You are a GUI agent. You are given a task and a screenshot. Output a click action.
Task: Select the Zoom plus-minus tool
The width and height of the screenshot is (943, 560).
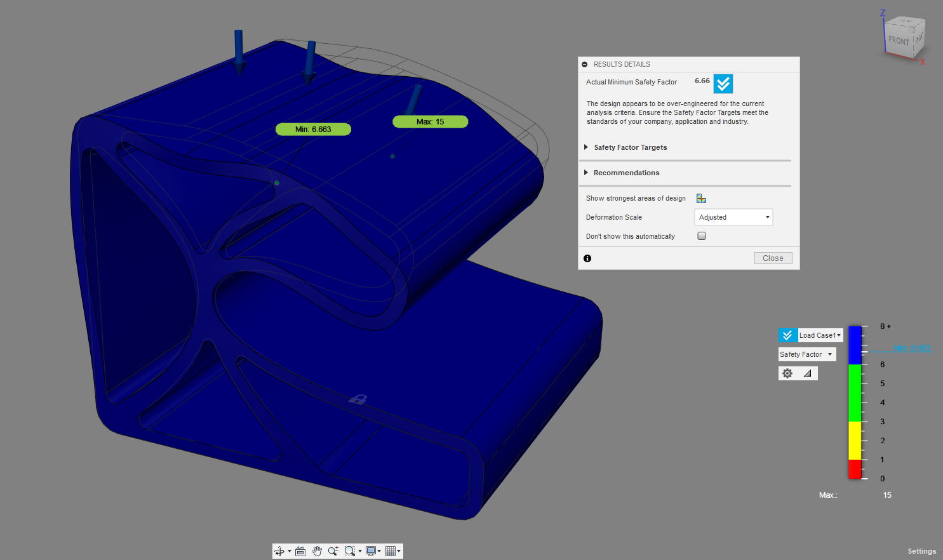333,551
